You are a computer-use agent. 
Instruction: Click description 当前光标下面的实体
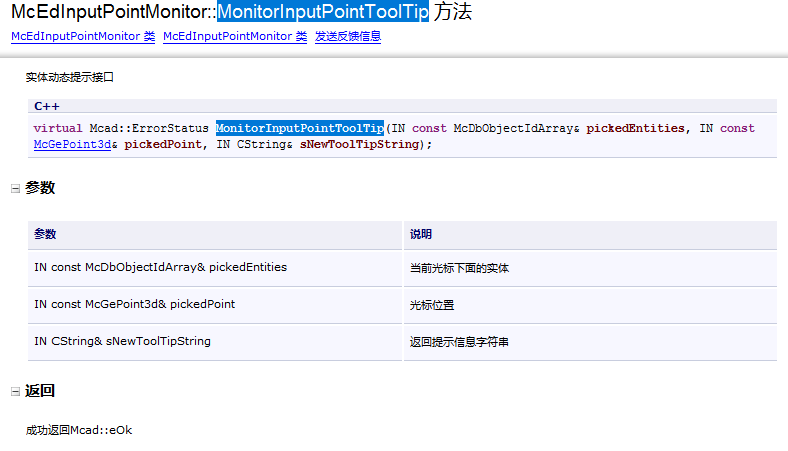pyautogui.click(x=459, y=268)
